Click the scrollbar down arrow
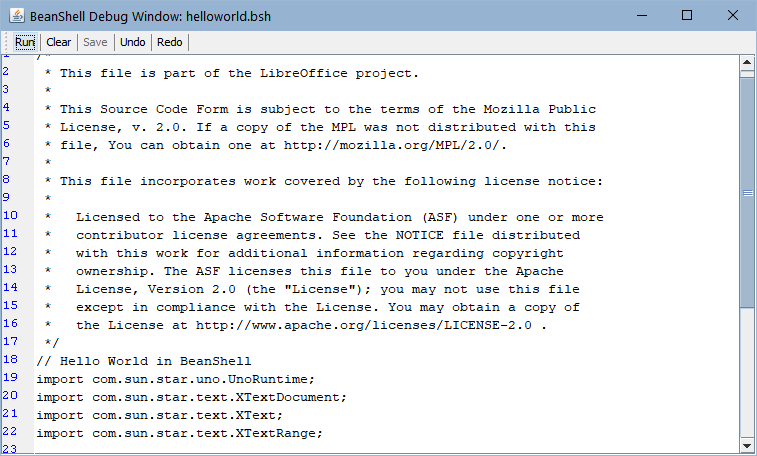This screenshot has width=757, height=456. (747, 446)
